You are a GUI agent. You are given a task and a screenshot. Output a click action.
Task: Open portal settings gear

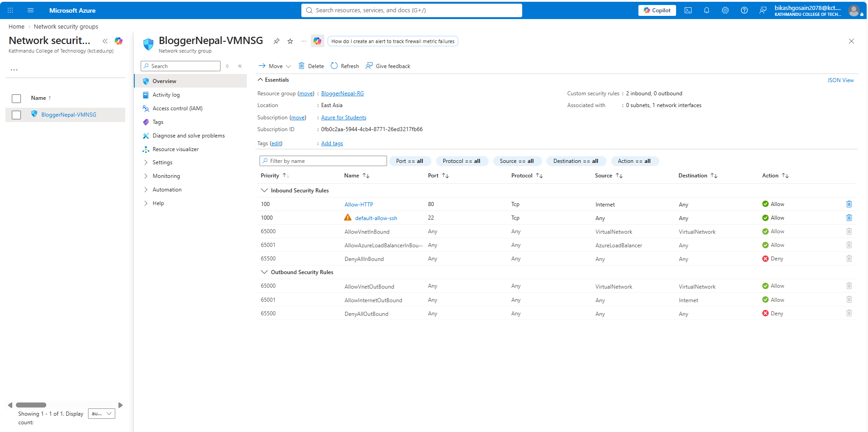coord(725,10)
